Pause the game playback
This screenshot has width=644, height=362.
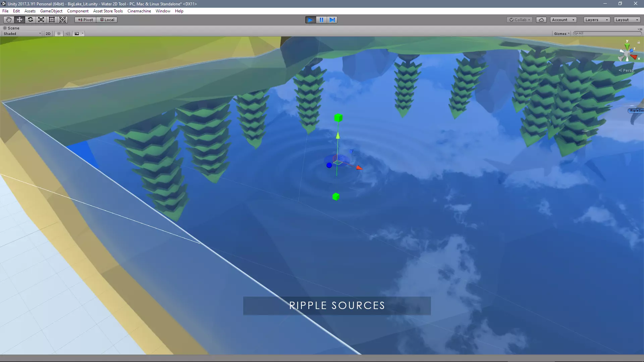(x=321, y=20)
